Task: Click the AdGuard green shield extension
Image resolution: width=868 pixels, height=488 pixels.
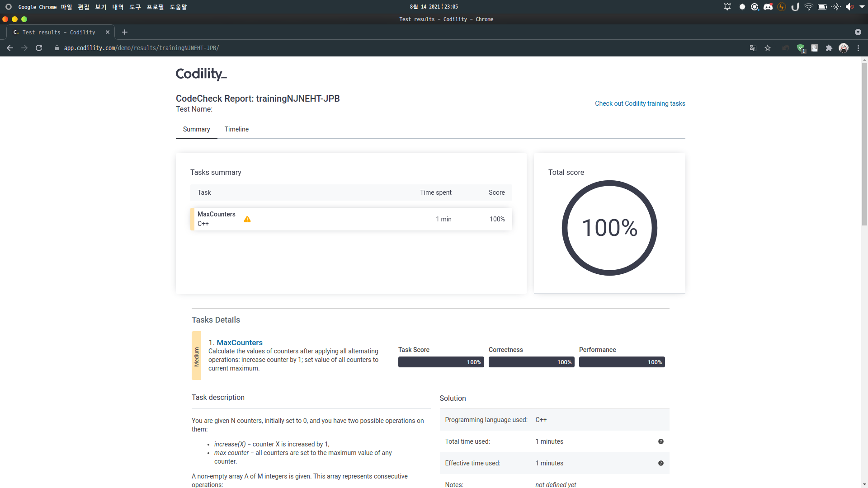Action: 800,48
